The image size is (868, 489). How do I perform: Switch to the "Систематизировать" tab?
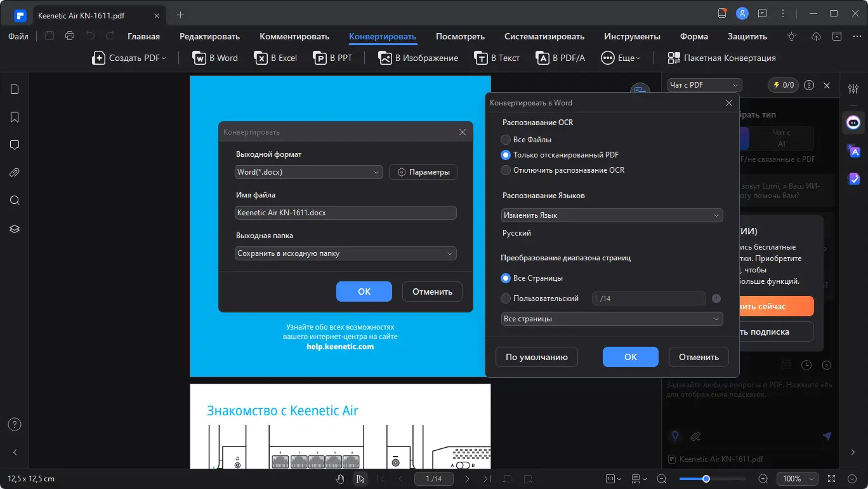[x=544, y=36]
